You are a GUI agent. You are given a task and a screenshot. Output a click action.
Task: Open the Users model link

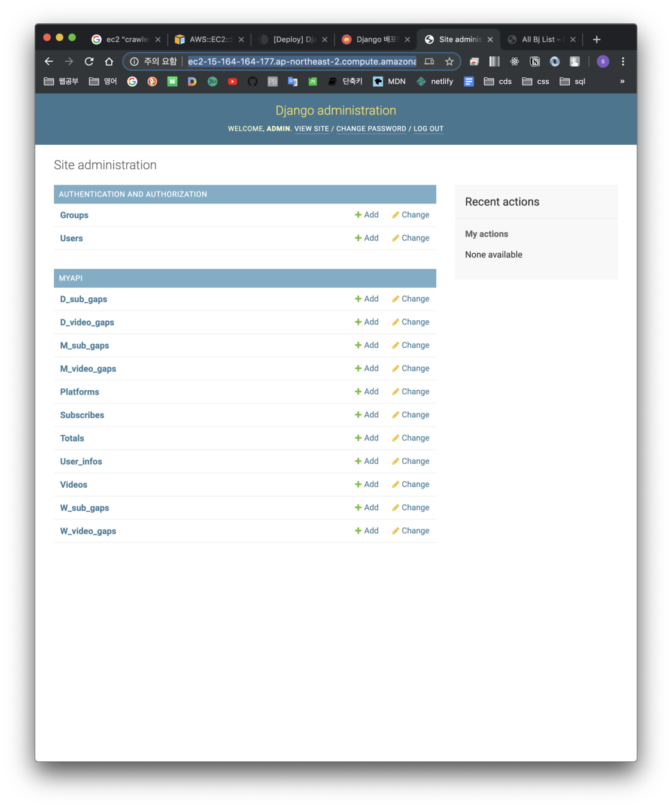(x=71, y=238)
